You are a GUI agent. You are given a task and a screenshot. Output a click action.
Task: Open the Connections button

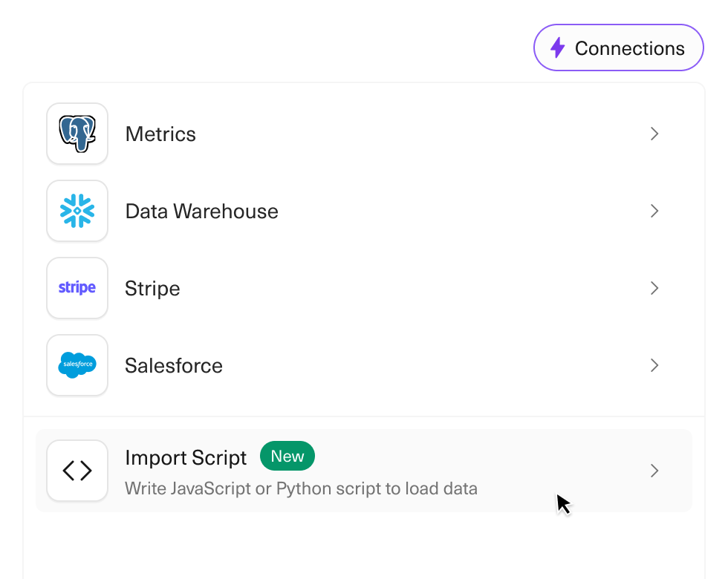tap(618, 48)
